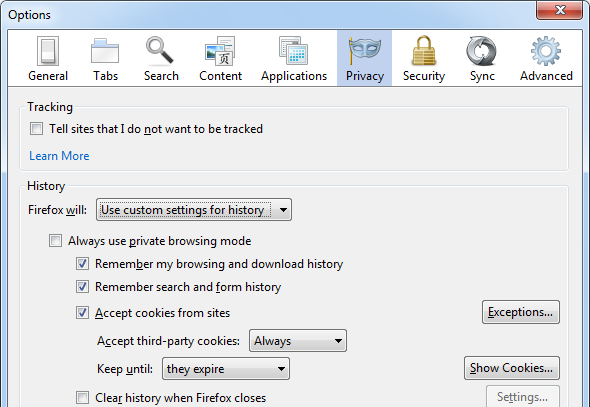This screenshot has width=590, height=407.
Task: Expand the Firefox will history dropdown
Action: (x=194, y=210)
